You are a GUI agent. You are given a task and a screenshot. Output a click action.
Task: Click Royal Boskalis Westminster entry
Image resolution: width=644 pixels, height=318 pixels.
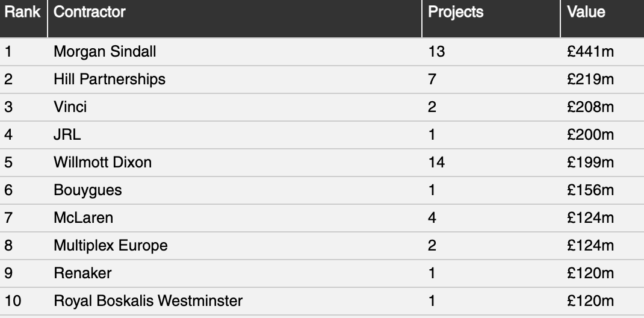pos(148,301)
